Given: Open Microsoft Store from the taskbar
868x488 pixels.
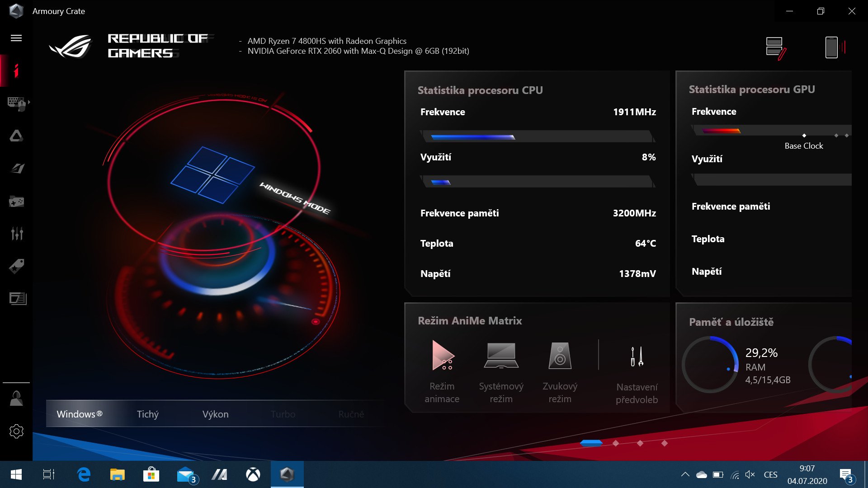Looking at the screenshot, I should point(151,474).
